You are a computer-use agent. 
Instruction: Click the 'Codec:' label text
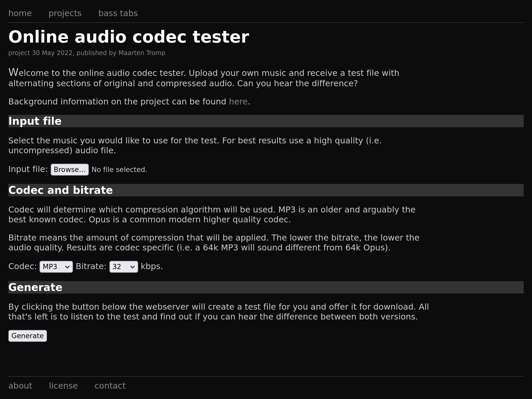point(23,266)
